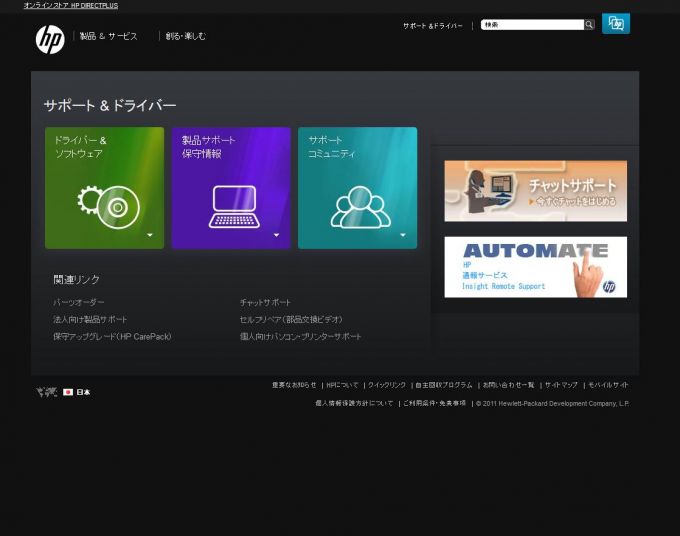Open the 法人向け製品サポート link
The height and width of the screenshot is (536, 680).
tap(90, 320)
